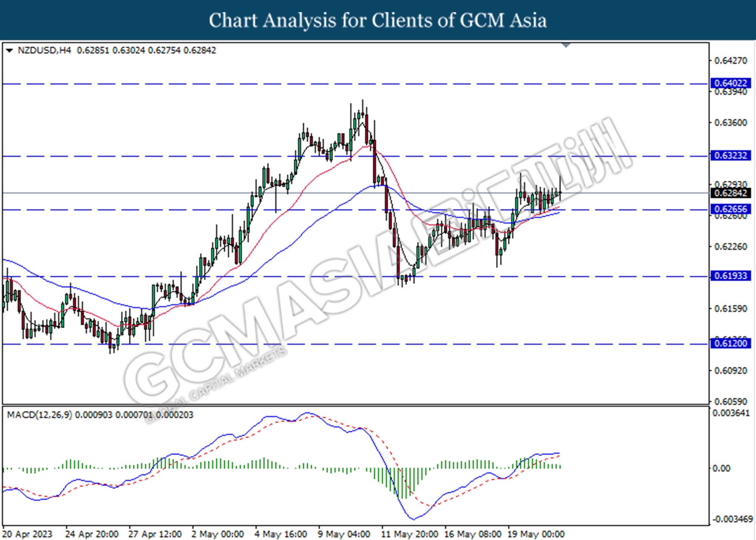Click the 11 May 20:00 time label
The image size is (756, 540).
(x=410, y=534)
